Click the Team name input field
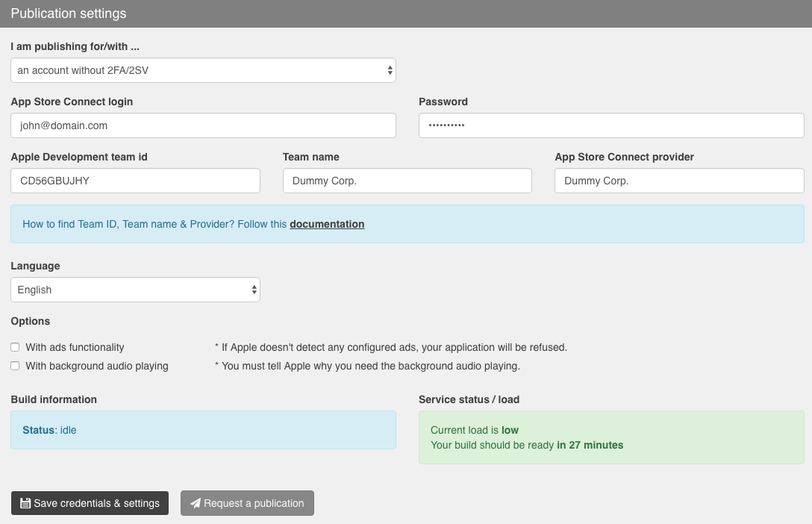Image resolution: width=812 pixels, height=524 pixels. click(x=407, y=181)
